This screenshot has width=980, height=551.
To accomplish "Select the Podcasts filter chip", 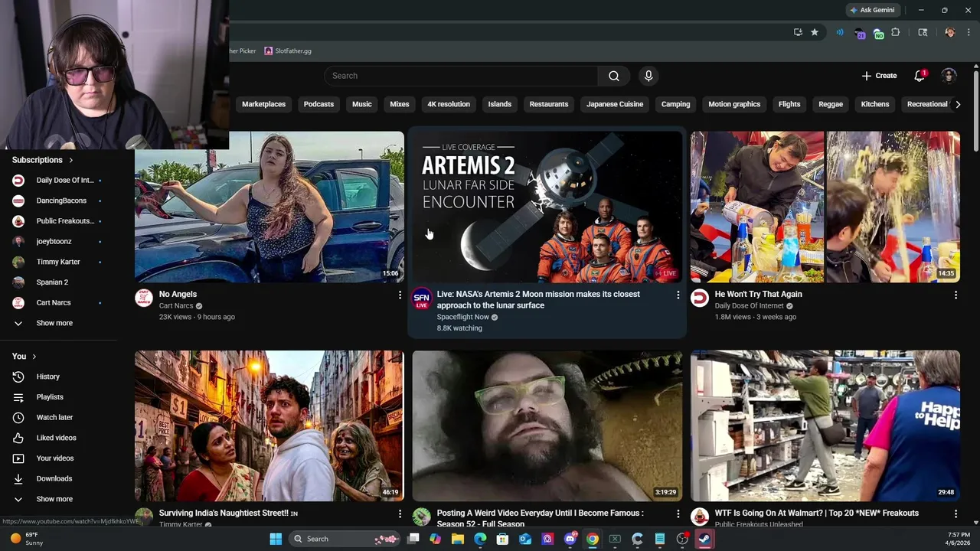I will 318,104.
